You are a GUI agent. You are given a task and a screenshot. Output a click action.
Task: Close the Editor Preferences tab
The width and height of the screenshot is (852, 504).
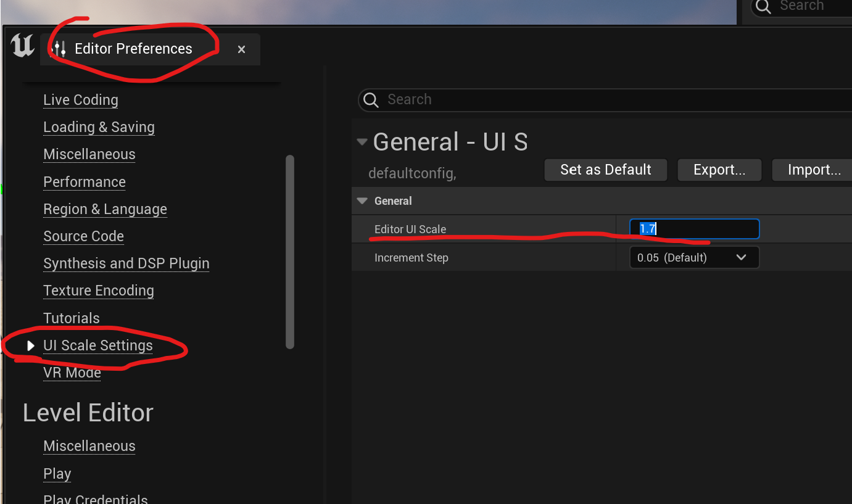point(241,49)
